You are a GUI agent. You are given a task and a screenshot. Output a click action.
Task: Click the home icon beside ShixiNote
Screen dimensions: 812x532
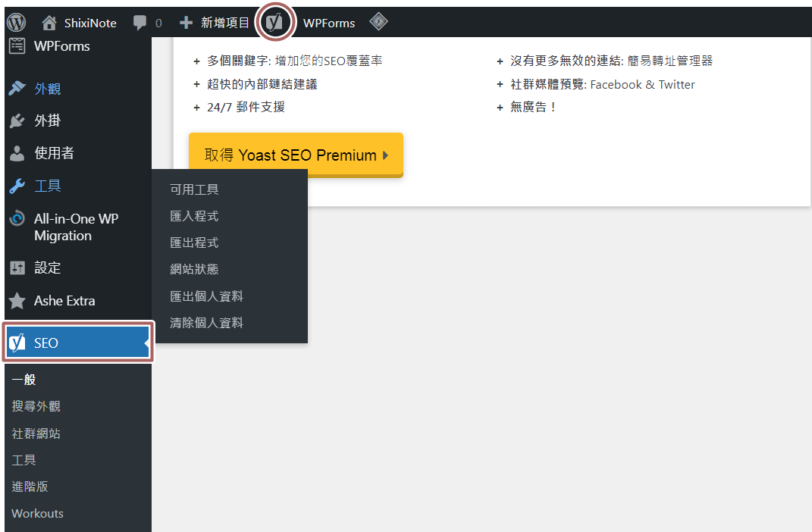click(49, 23)
